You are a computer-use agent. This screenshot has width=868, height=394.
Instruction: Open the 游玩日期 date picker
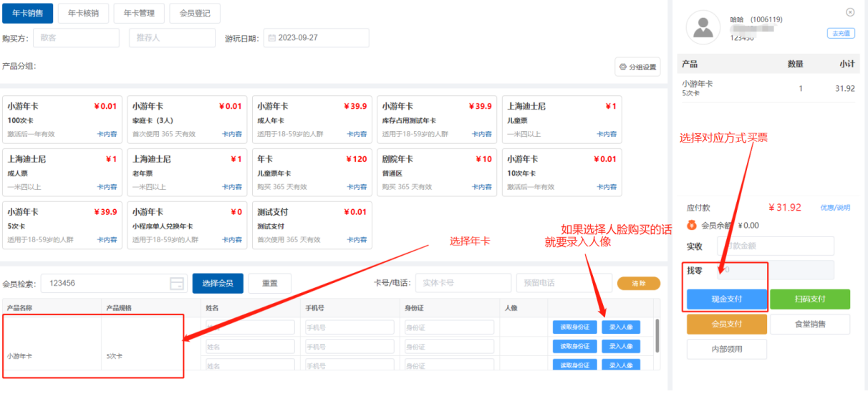[x=317, y=38]
